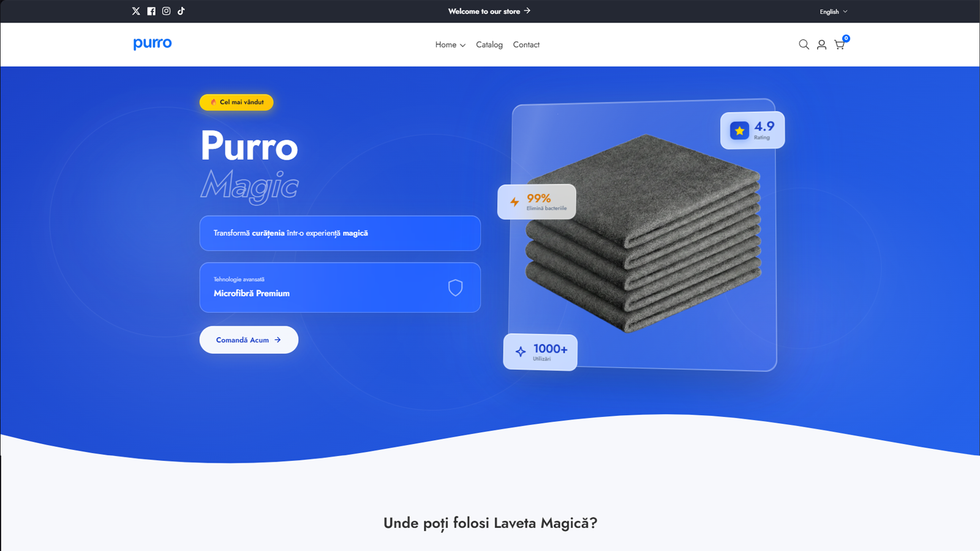
Task: Go to the Contact page
Action: [526, 45]
